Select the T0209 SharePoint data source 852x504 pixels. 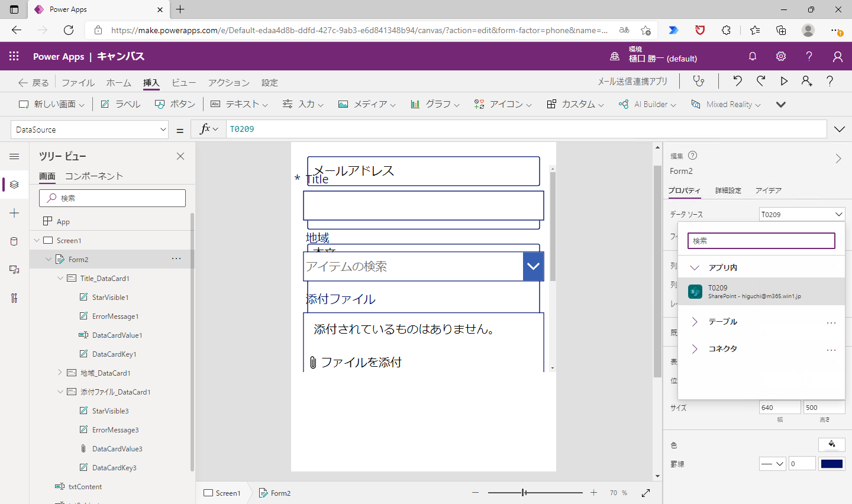point(761,292)
